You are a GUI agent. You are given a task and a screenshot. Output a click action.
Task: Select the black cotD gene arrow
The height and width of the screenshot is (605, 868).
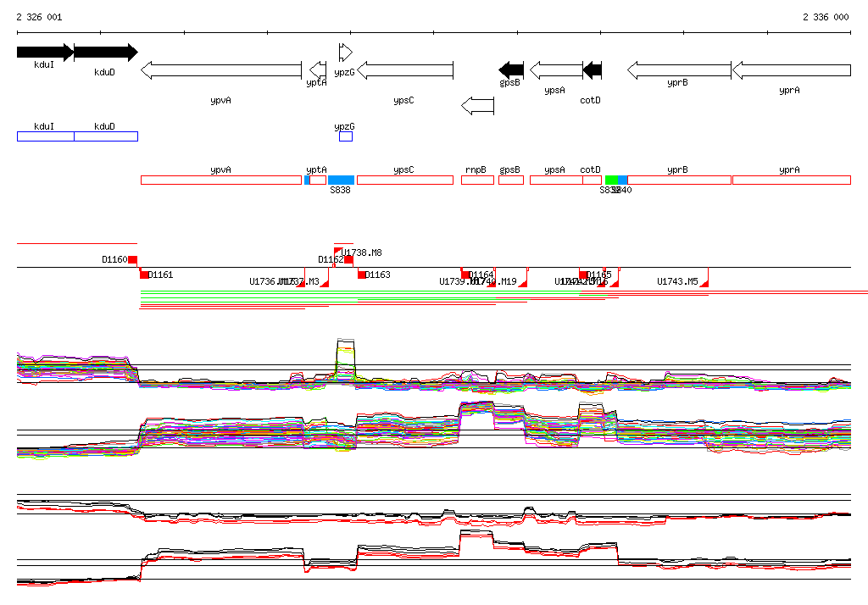click(x=593, y=70)
